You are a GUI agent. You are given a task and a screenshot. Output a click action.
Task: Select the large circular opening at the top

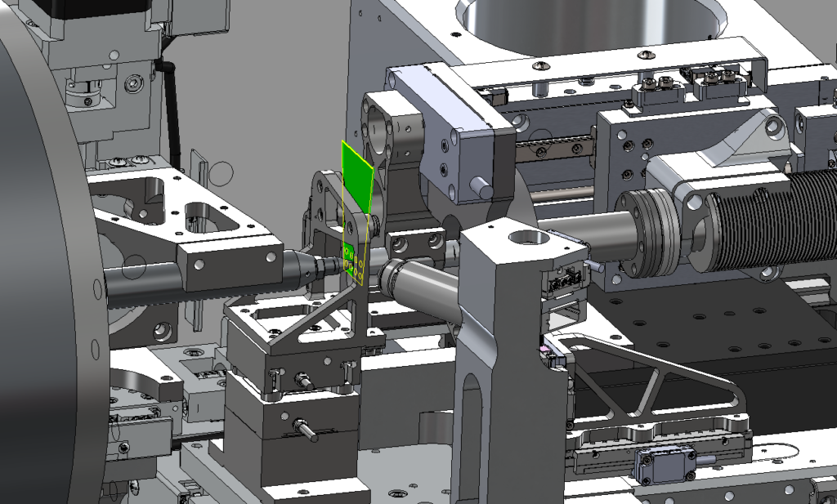590,27
